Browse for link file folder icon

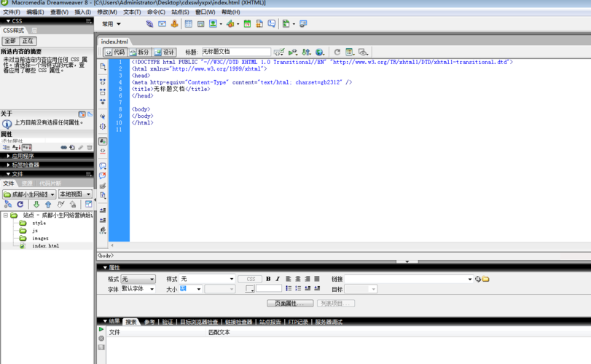(x=486, y=279)
